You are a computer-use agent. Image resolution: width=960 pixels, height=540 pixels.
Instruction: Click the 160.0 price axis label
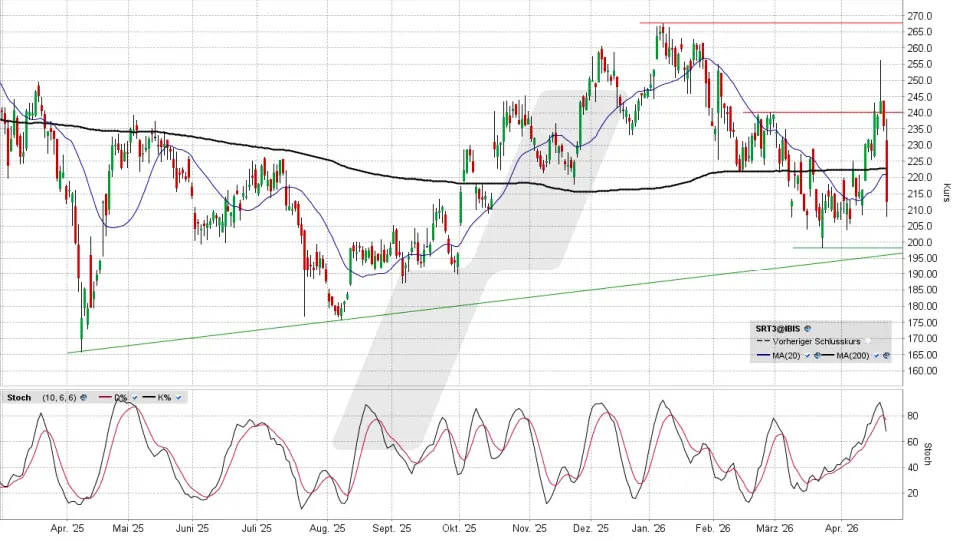pyautogui.click(x=920, y=370)
